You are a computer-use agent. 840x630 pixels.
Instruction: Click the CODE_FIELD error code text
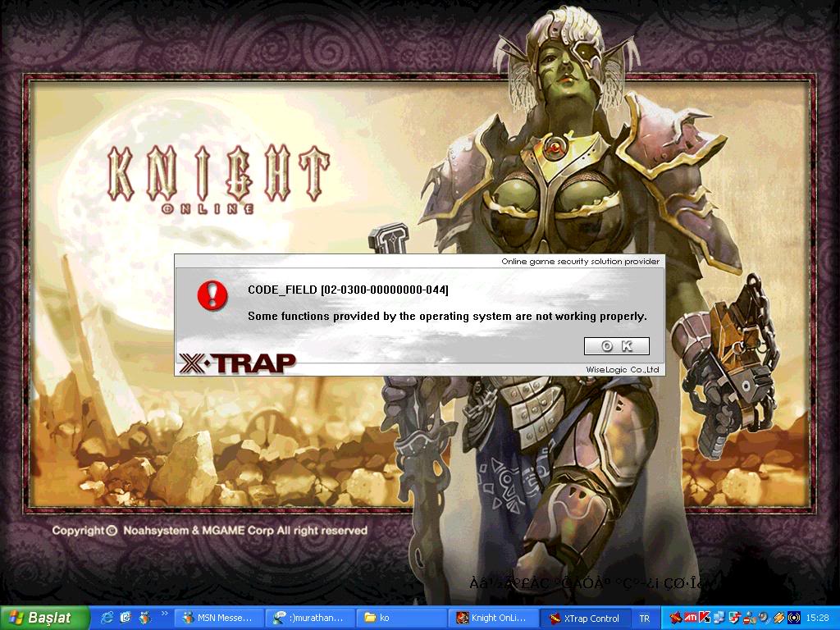coord(348,290)
